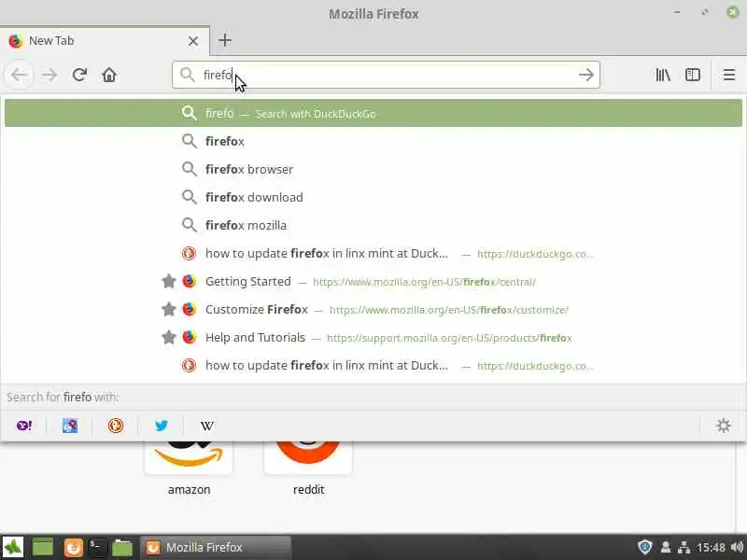
Task: Click the user tray icon
Action: [x=666, y=547]
